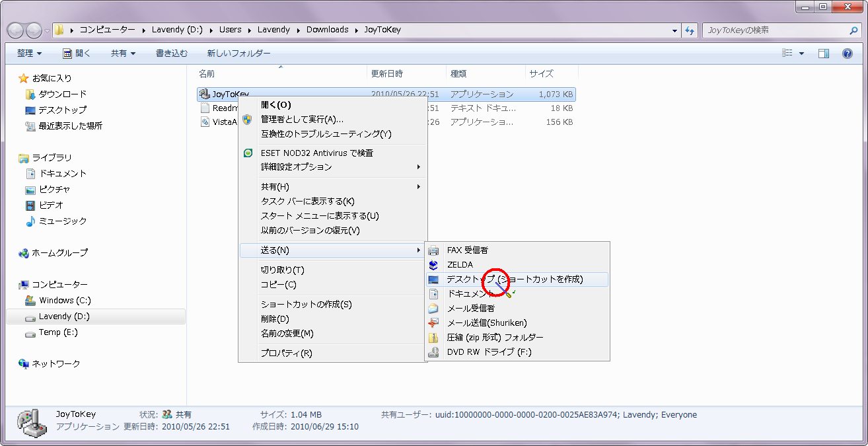Image resolution: width=868 pixels, height=446 pixels.
Task: Open 最近表示した場所 in sidebar
Action: click(x=63, y=126)
